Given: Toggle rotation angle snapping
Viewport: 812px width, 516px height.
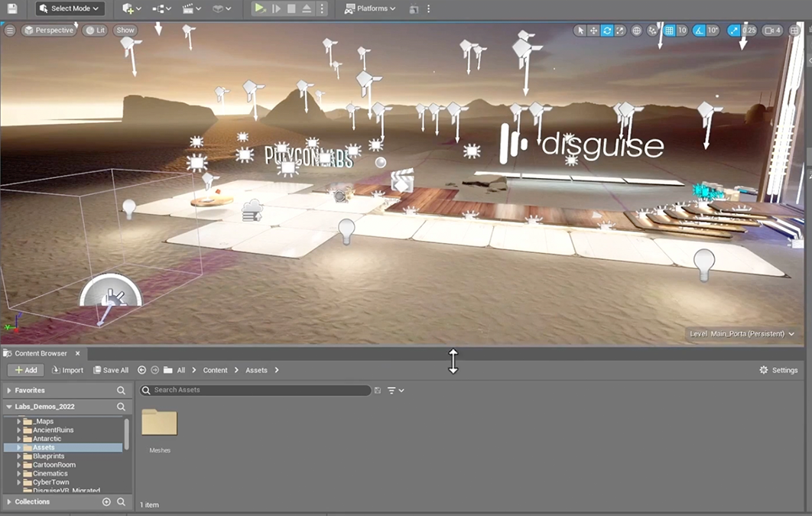Looking at the screenshot, I should coord(699,31).
